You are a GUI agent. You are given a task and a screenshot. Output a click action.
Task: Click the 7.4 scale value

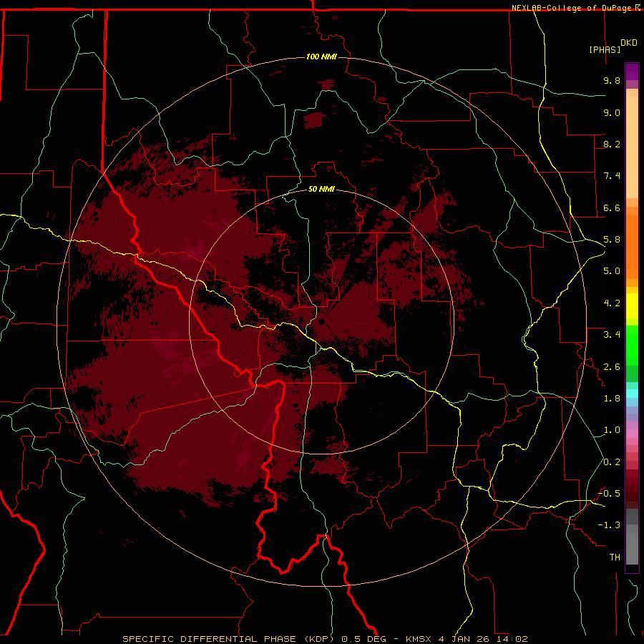(x=612, y=176)
